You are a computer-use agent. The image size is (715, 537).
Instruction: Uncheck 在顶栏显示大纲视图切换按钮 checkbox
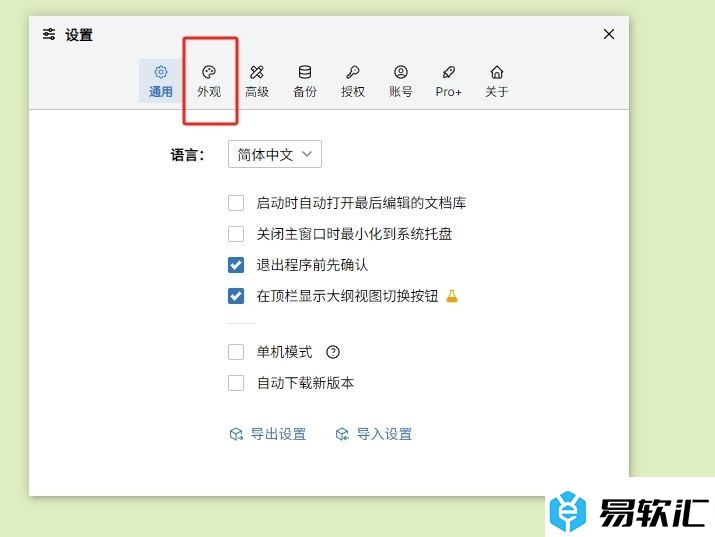[x=236, y=296]
